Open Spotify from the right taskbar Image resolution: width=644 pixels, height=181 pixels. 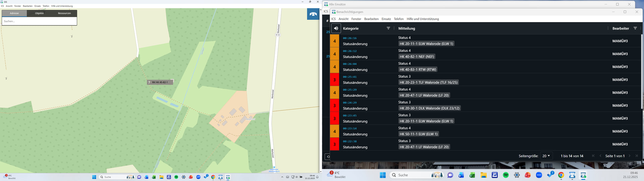point(506,175)
